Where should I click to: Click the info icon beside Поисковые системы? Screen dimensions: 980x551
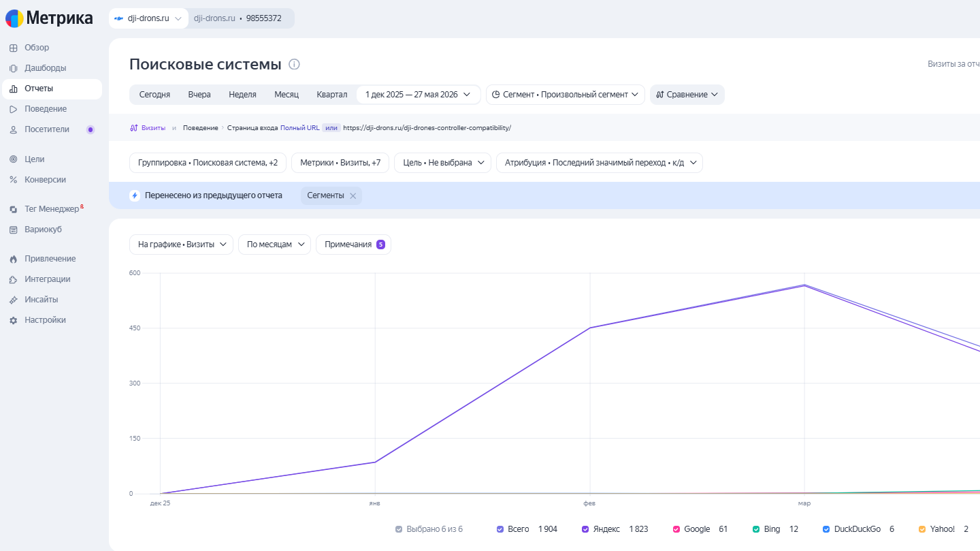(x=294, y=65)
